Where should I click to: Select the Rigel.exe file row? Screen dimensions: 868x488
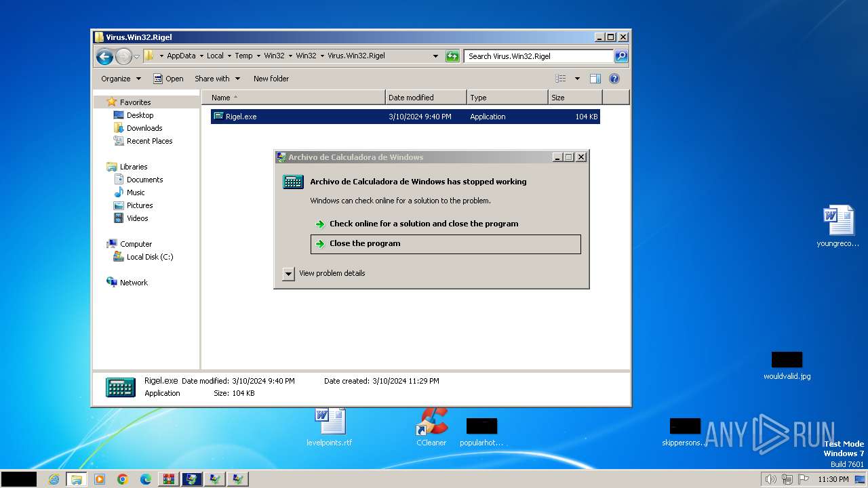(405, 117)
